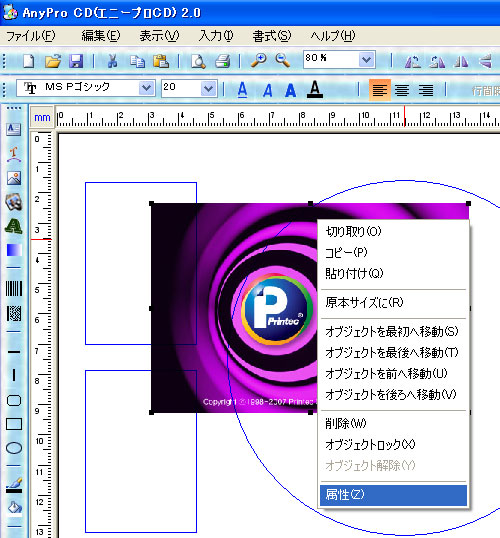
Task: Open the ファイル(F) menu
Action: [x=31, y=36]
